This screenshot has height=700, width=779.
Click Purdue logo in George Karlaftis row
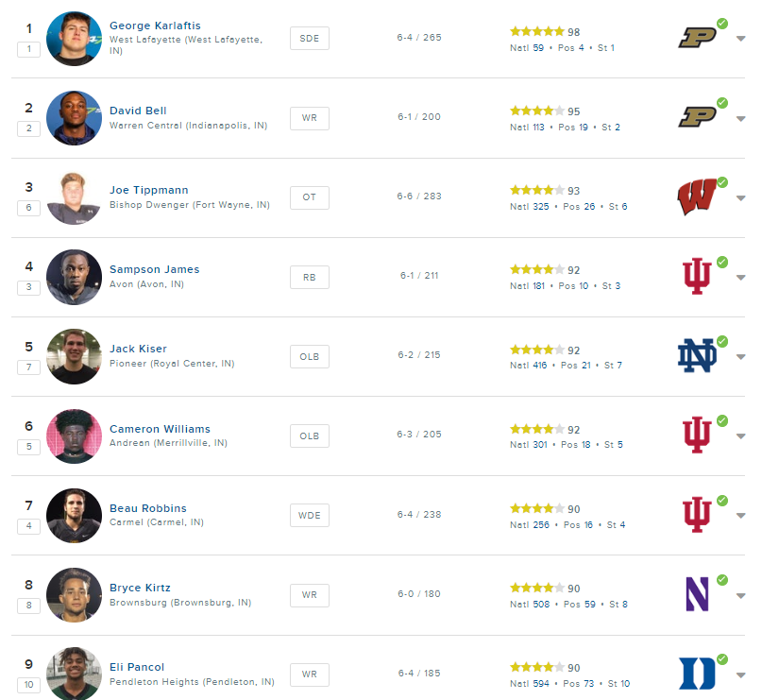[x=697, y=38]
